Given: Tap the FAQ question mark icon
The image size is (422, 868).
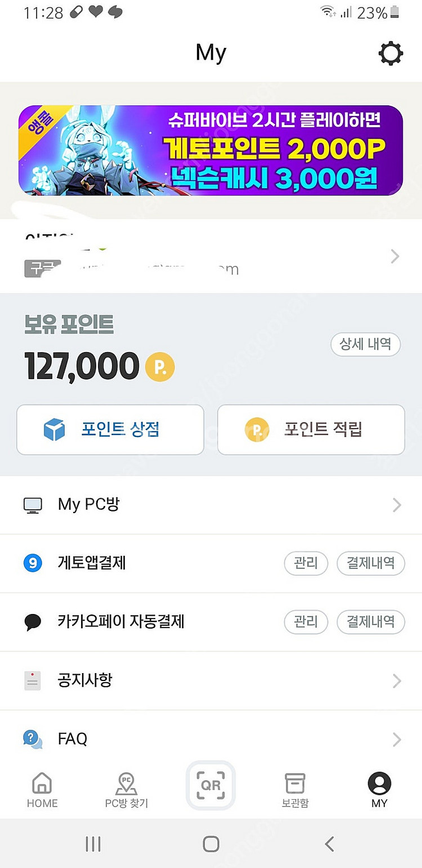Looking at the screenshot, I should point(33,738).
